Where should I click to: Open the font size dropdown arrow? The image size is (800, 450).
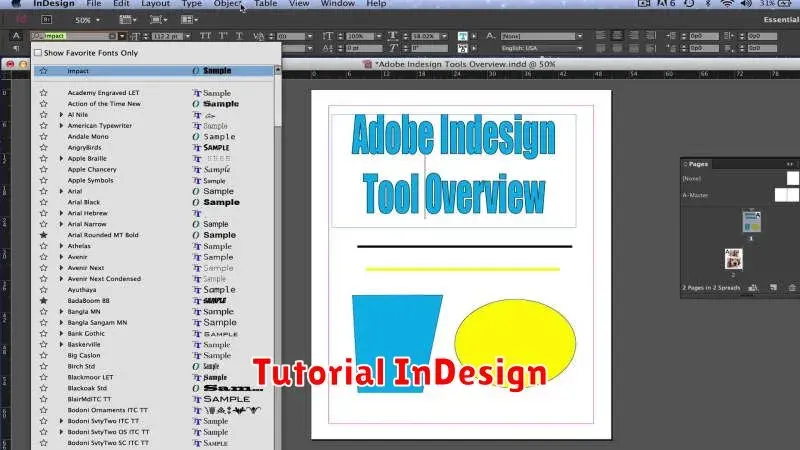click(188, 36)
